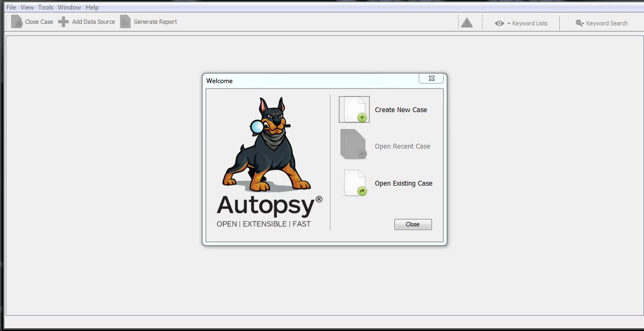Select the Create New Case icon
The height and width of the screenshot is (331, 644).
coord(354,109)
